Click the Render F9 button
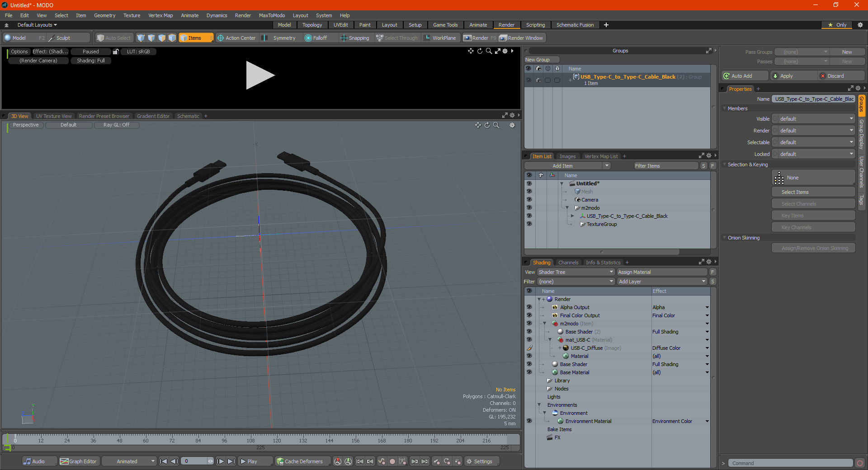The image size is (868, 470). (x=480, y=38)
